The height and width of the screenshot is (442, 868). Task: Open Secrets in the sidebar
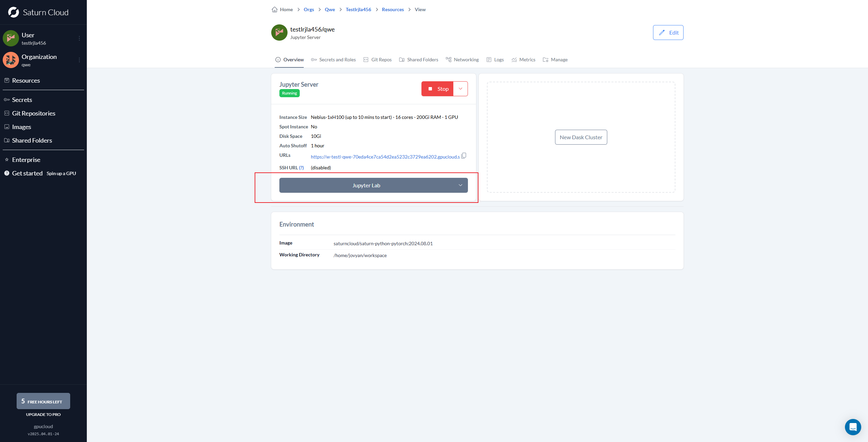(22, 100)
